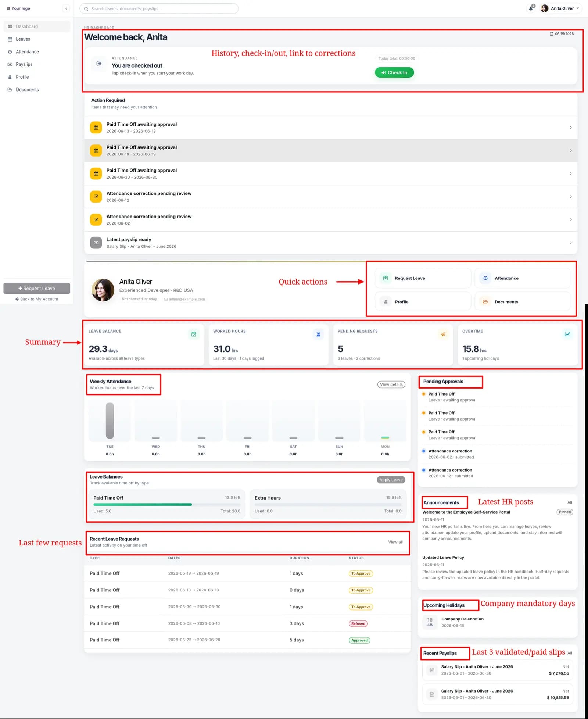Image resolution: width=588 pixels, height=719 pixels.
Task: Click the Payslips money icon in sidebar
Action: coord(10,64)
